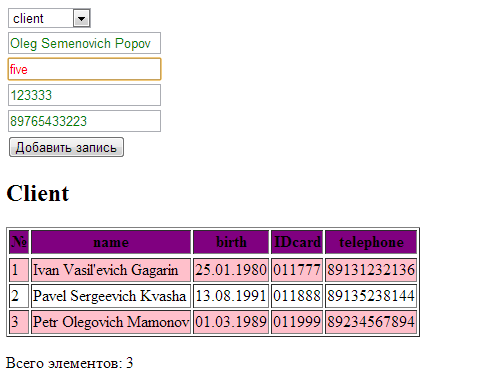The height and width of the screenshot is (385, 486).
Task: Select row number 1 cell
Action: click(x=19, y=270)
